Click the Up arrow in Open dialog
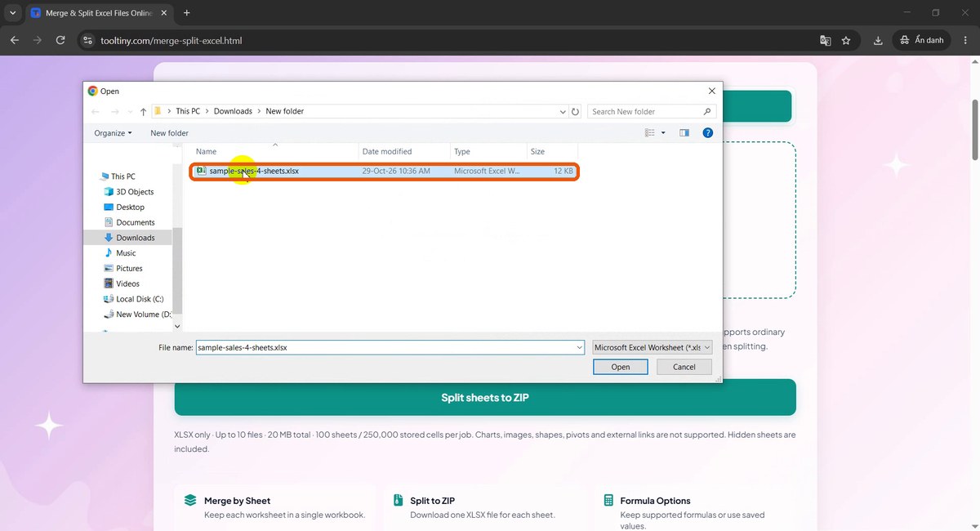The height and width of the screenshot is (531, 980). point(143,111)
